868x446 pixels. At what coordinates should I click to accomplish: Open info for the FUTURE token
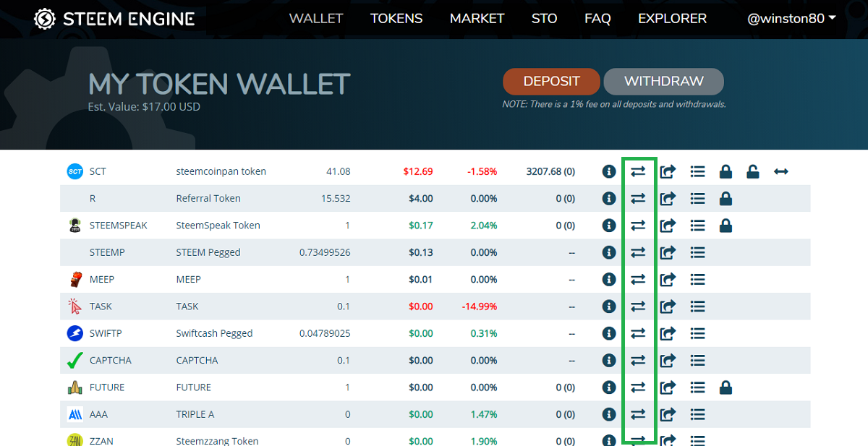[609, 387]
